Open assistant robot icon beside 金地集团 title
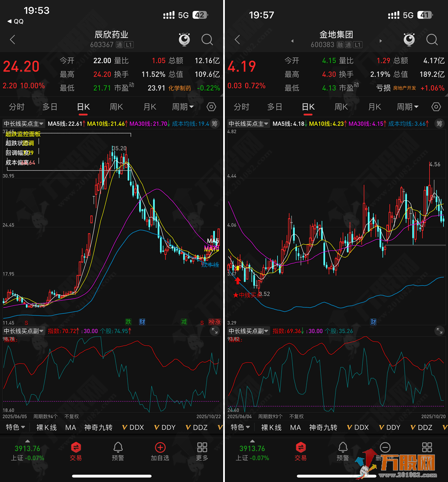The height and width of the screenshot is (482, 448). pyautogui.click(x=409, y=40)
